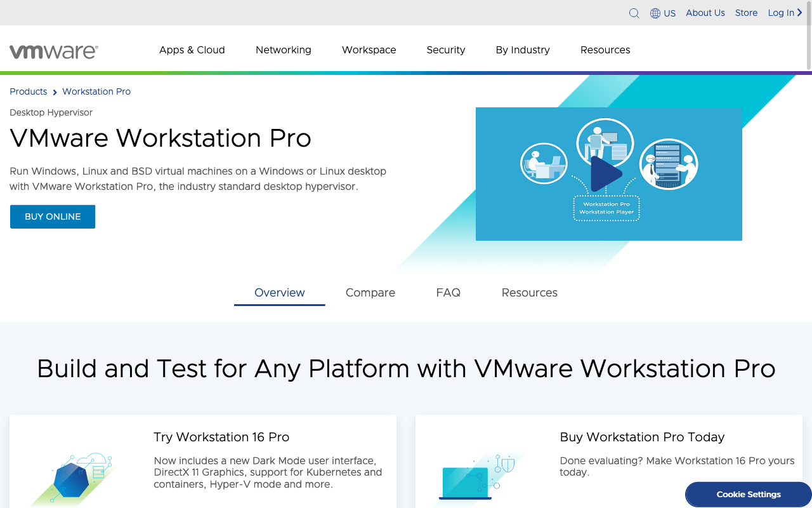Click the Done evaluating description text
This screenshot has height=508, width=812.
point(677,467)
